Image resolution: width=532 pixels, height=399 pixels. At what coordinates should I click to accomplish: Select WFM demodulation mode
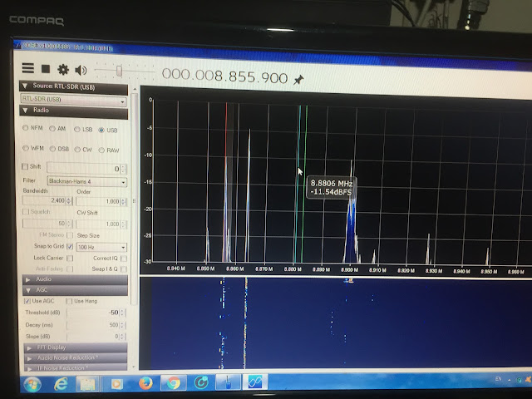[x=33, y=148]
